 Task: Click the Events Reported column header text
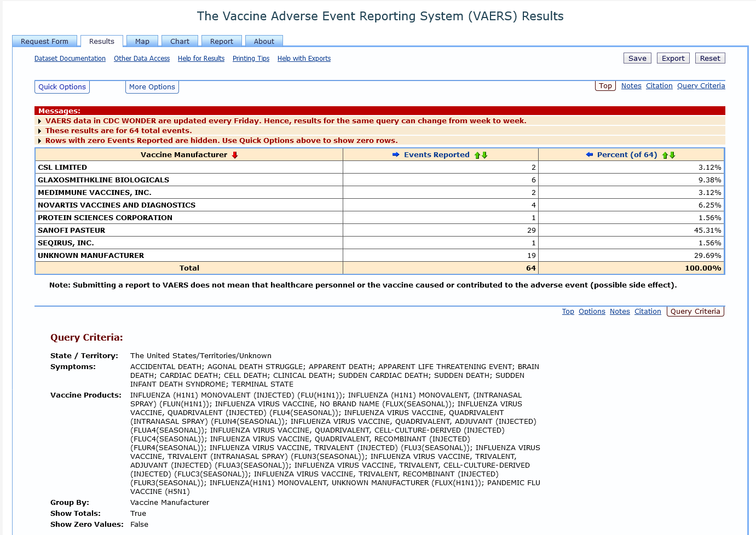[x=437, y=155]
